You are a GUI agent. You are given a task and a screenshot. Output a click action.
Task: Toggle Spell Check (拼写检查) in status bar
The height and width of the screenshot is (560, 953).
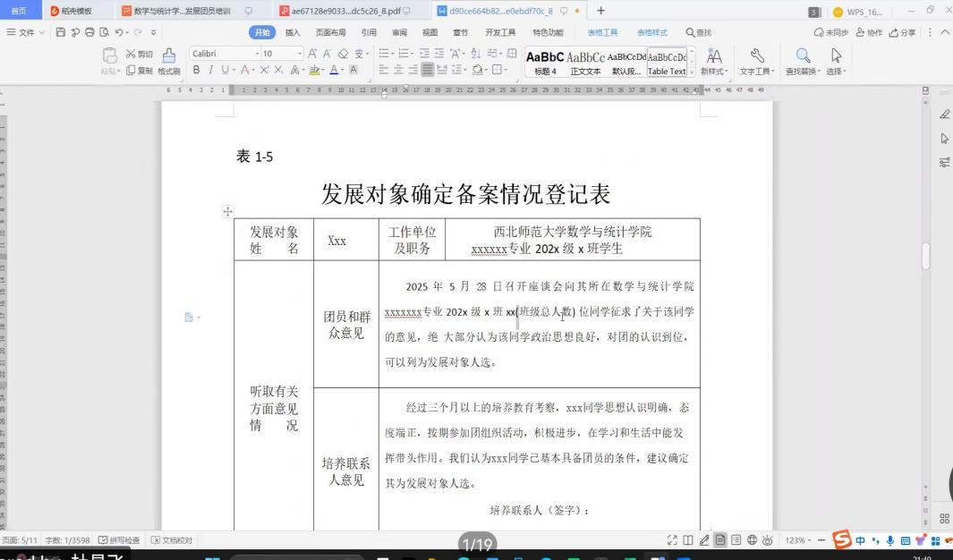click(119, 540)
